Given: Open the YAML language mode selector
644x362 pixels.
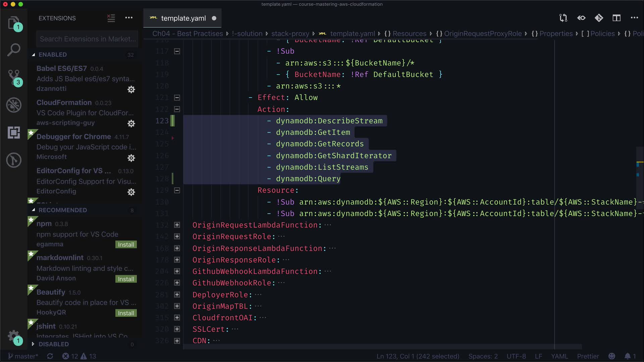Looking at the screenshot, I should pyautogui.click(x=559, y=356).
